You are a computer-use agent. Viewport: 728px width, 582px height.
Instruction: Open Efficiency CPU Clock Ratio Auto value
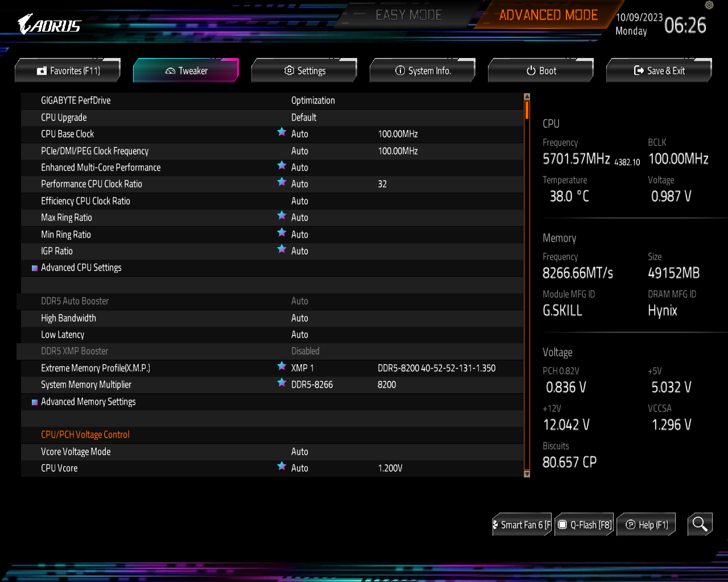coord(300,201)
